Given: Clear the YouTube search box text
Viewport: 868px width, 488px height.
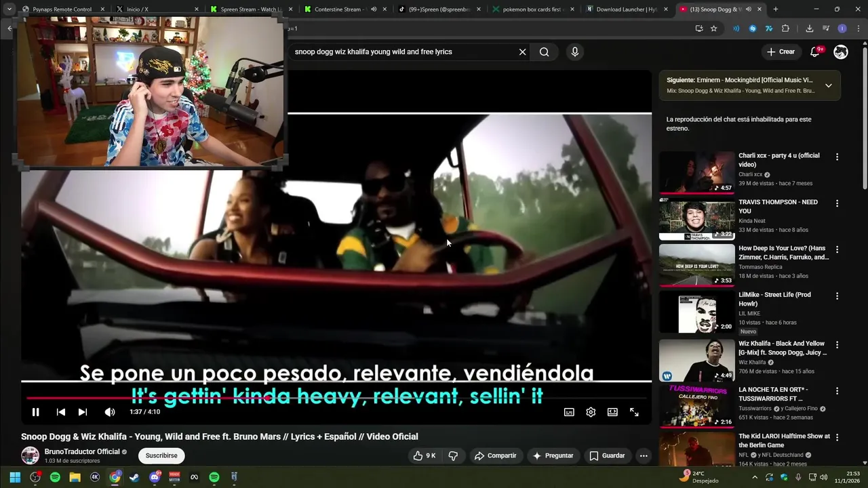Looking at the screenshot, I should point(522,52).
